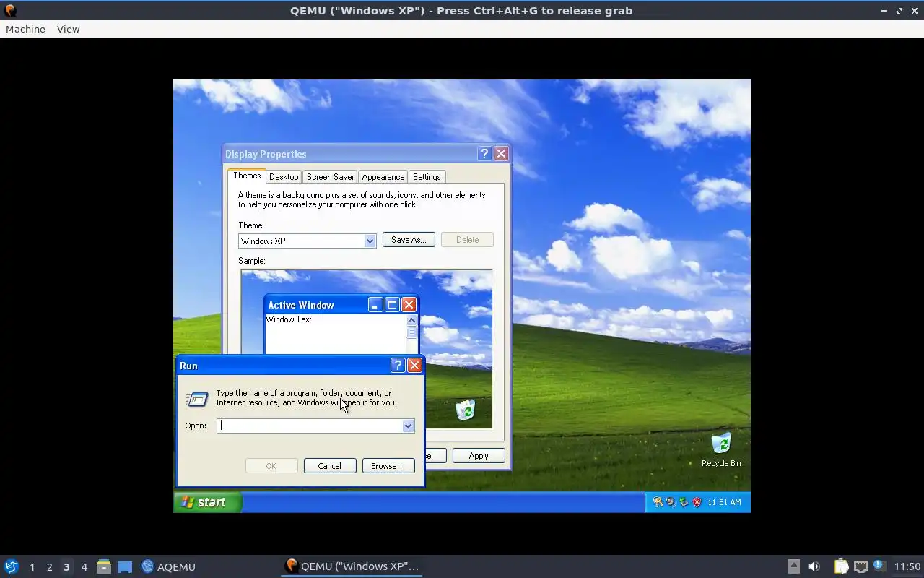The height and width of the screenshot is (578, 924).
Task: Click Apply in Display Properties
Action: tap(479, 456)
